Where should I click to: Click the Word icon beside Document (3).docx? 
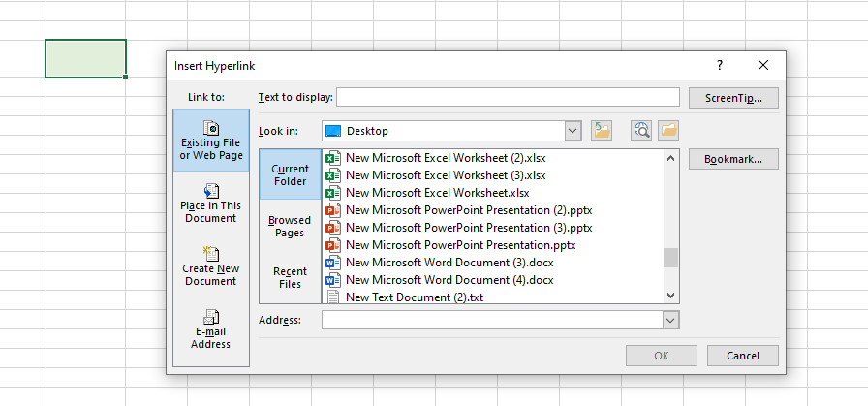coord(333,263)
